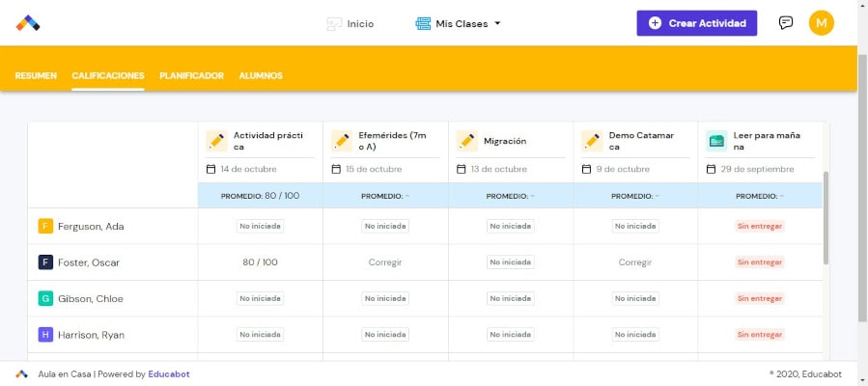
Task: Open the chat messages icon
Action: pyautogui.click(x=786, y=23)
